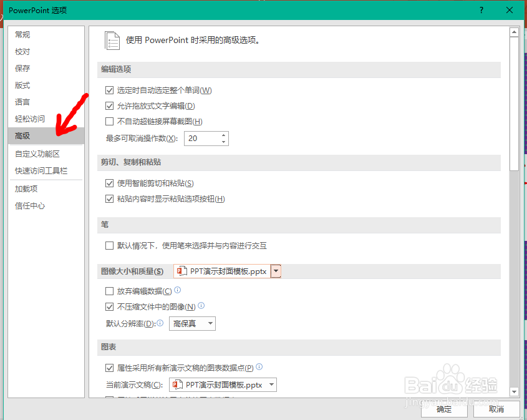
Task: Decrease the undo count stepper down arrow
Action: 223,142
